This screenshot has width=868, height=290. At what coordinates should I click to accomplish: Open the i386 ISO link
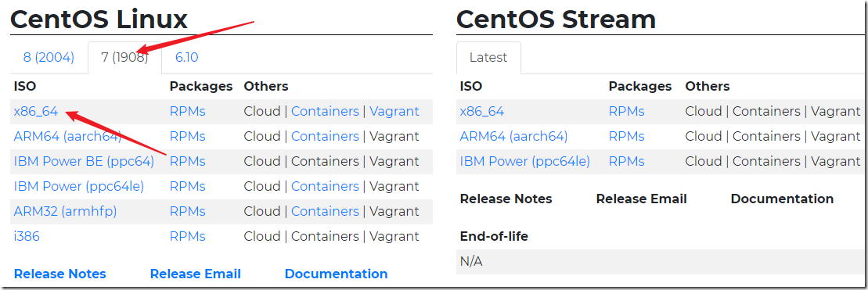(27, 236)
